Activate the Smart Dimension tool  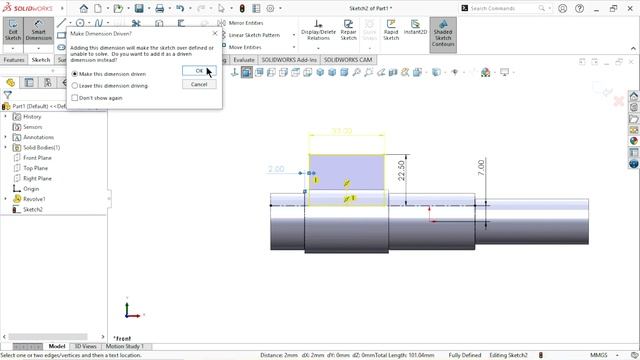click(39, 30)
